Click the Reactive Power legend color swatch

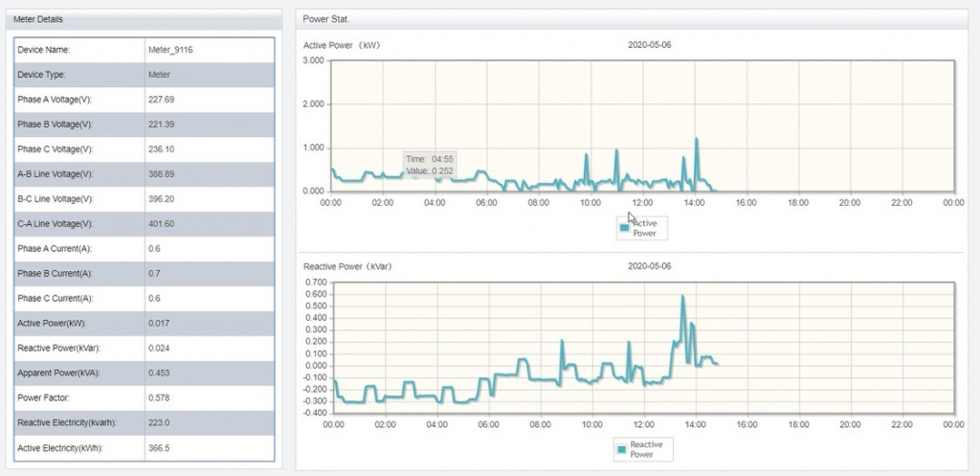pos(621,449)
